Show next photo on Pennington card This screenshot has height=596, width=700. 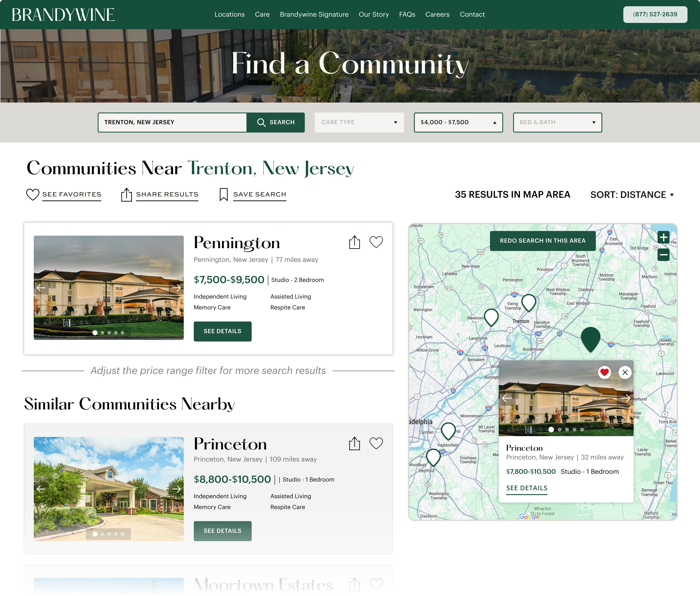(x=176, y=288)
